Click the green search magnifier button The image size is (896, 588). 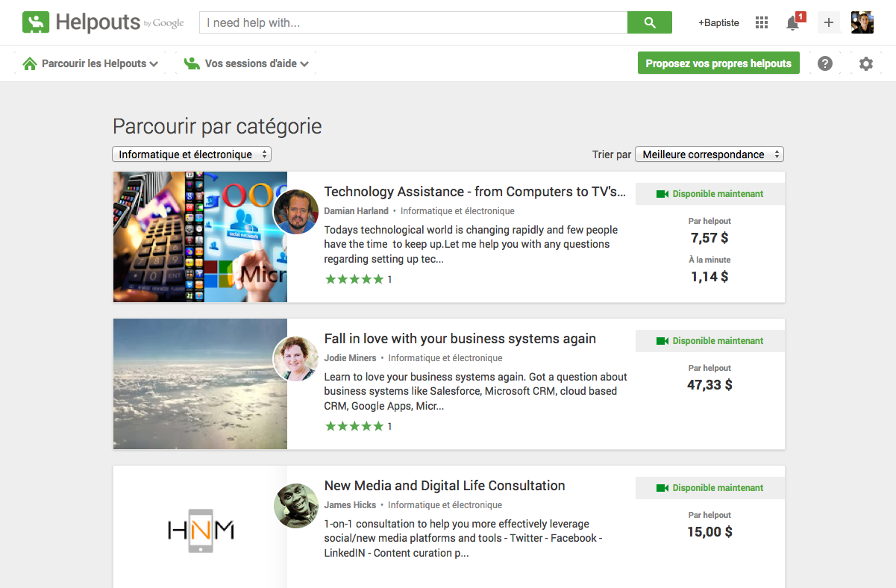(650, 22)
